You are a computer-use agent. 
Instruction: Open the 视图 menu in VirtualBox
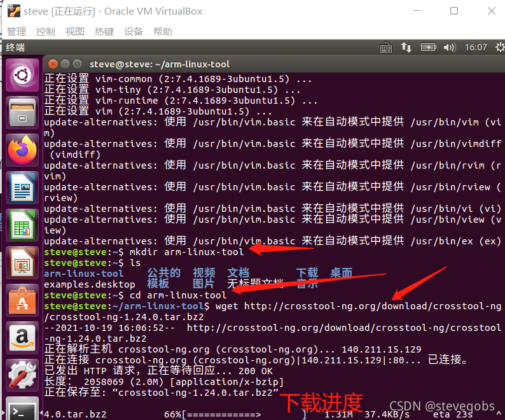(75, 32)
